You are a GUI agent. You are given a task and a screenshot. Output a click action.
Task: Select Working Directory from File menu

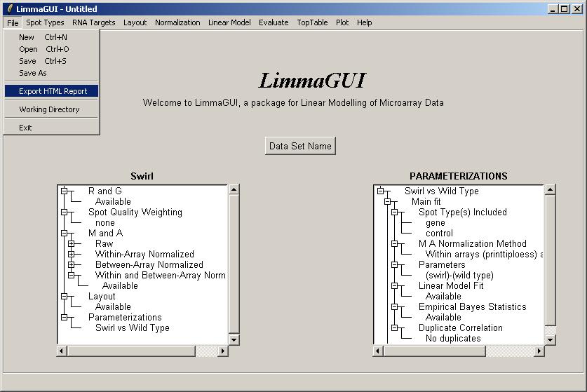point(49,109)
